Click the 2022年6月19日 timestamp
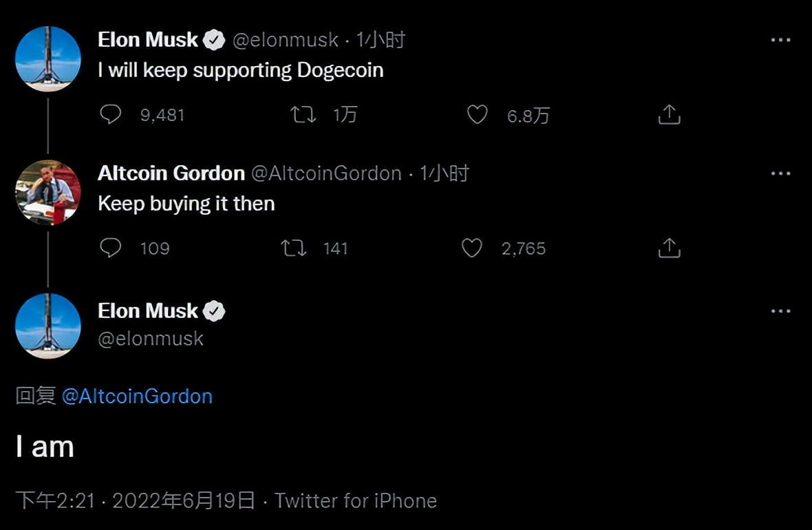 point(183,500)
